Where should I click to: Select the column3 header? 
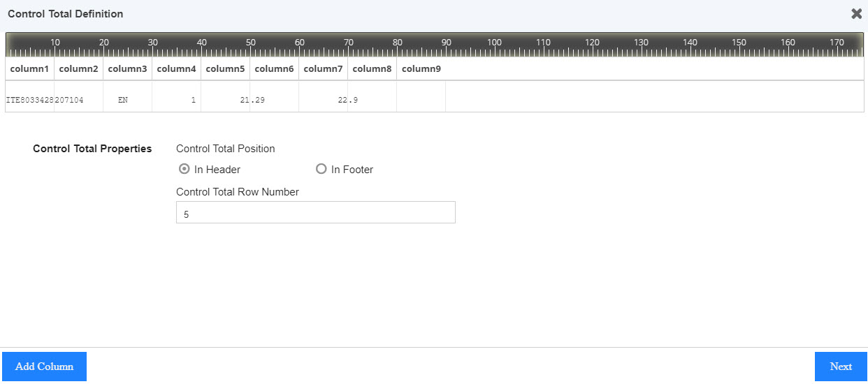tap(127, 69)
